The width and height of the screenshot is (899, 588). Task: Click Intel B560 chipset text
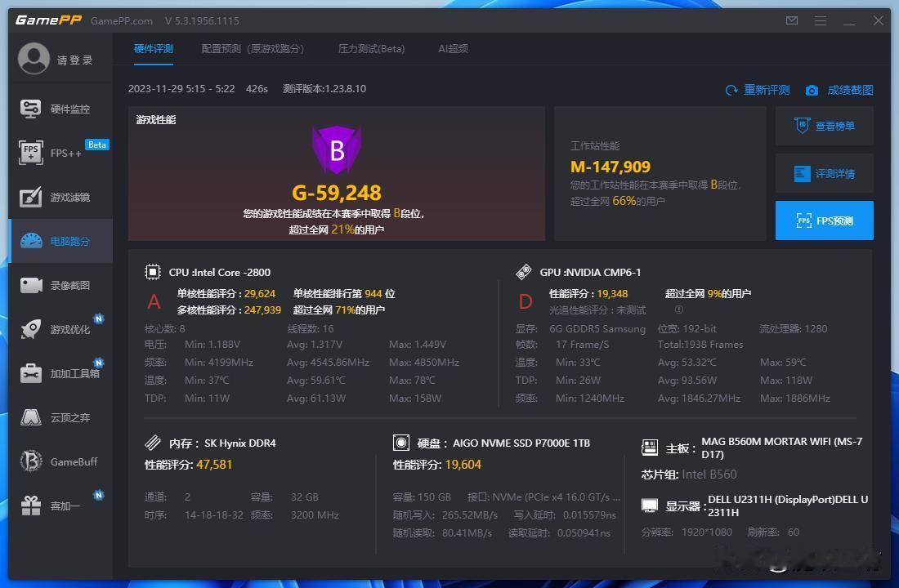click(709, 474)
